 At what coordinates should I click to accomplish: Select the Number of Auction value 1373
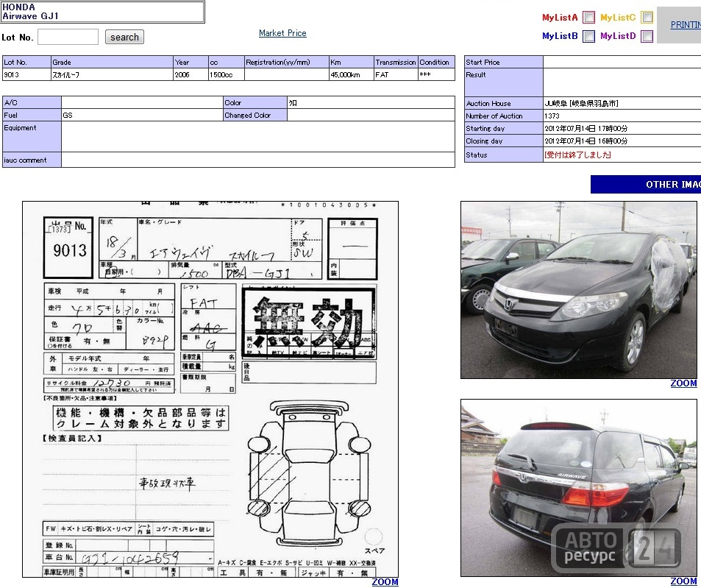click(x=552, y=116)
